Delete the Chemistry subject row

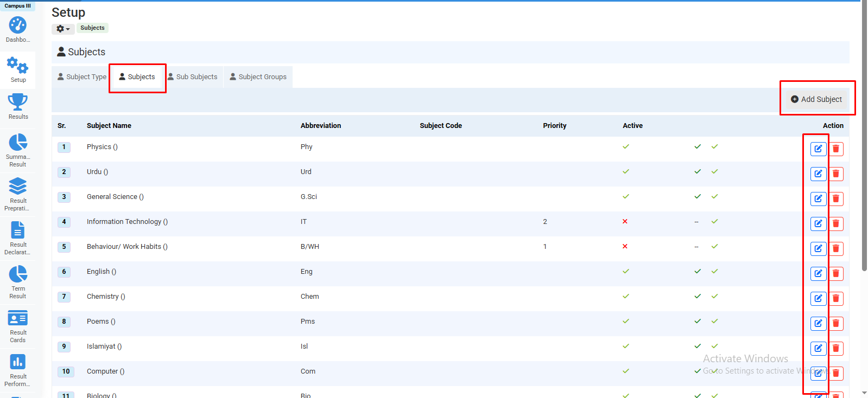[x=836, y=298]
